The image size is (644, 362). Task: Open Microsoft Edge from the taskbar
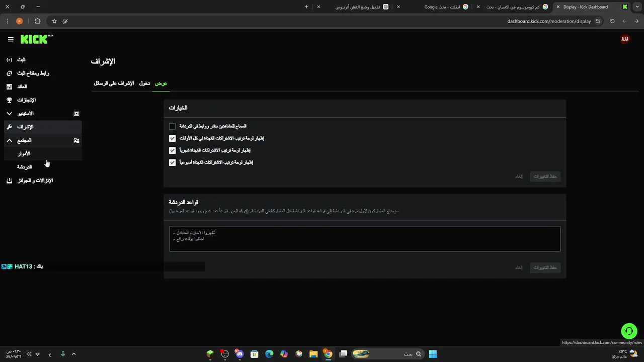pos(269,354)
